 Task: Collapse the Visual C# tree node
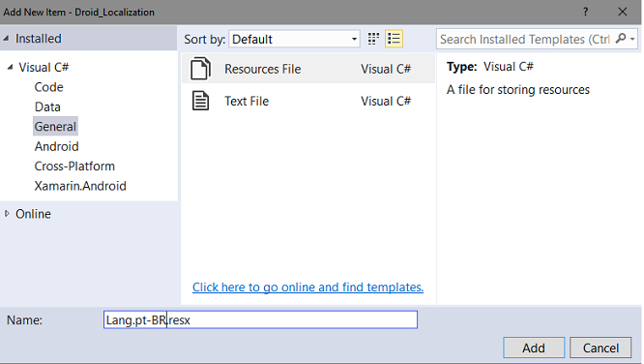click(11, 67)
